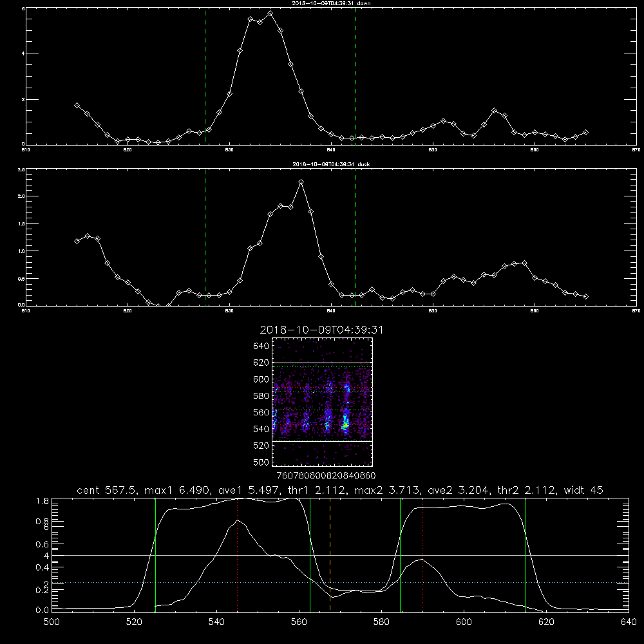Click the dusk plot title text
Image resolution: width=644 pixels, height=644 pixels.
(x=331, y=164)
